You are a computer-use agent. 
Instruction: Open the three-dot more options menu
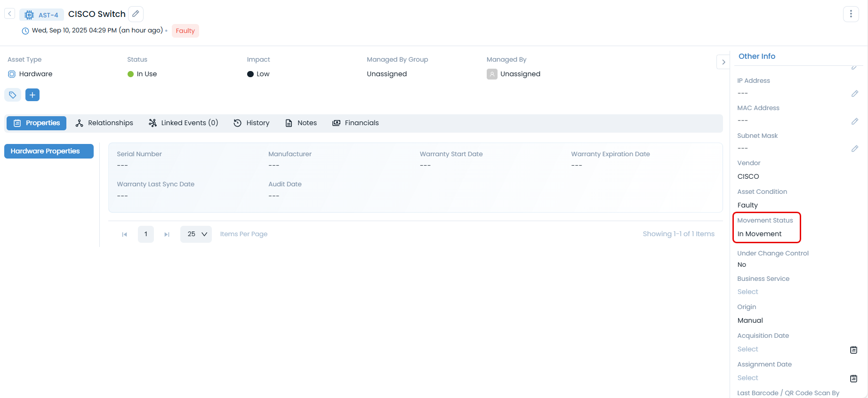click(851, 14)
